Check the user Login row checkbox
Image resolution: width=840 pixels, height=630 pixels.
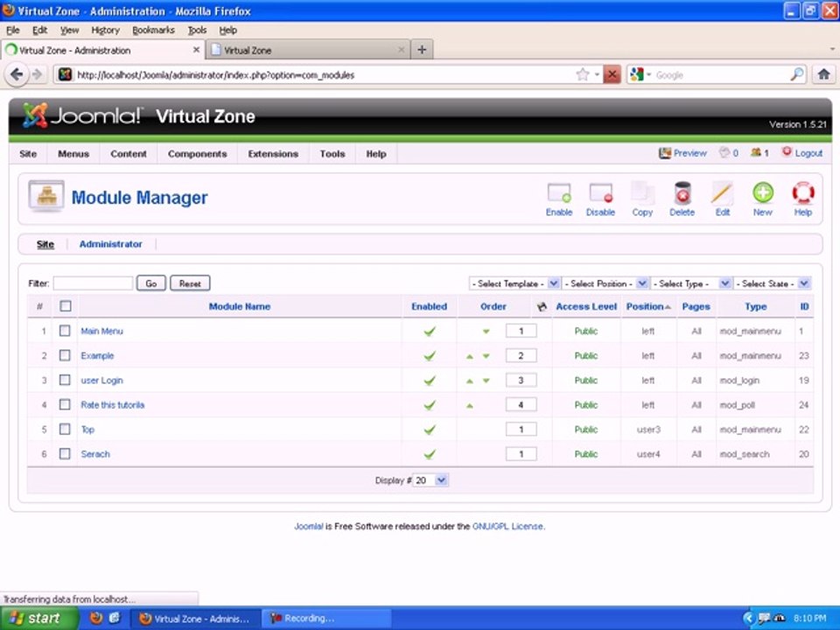(65, 380)
